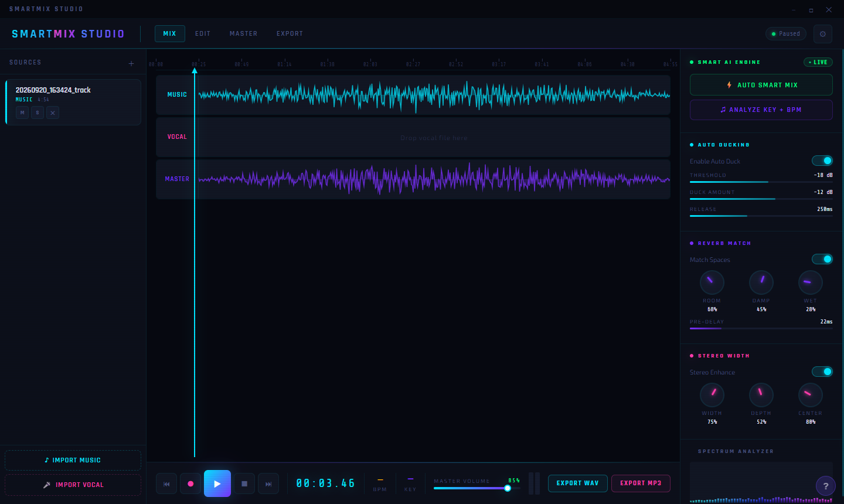The image size is (844, 504).
Task: Open the EXPORT tab
Action: pos(290,34)
